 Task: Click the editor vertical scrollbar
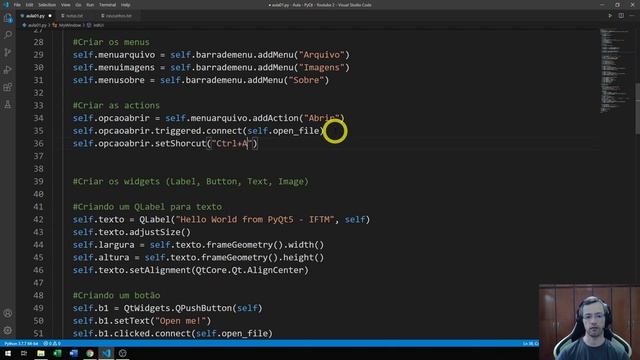637,108
